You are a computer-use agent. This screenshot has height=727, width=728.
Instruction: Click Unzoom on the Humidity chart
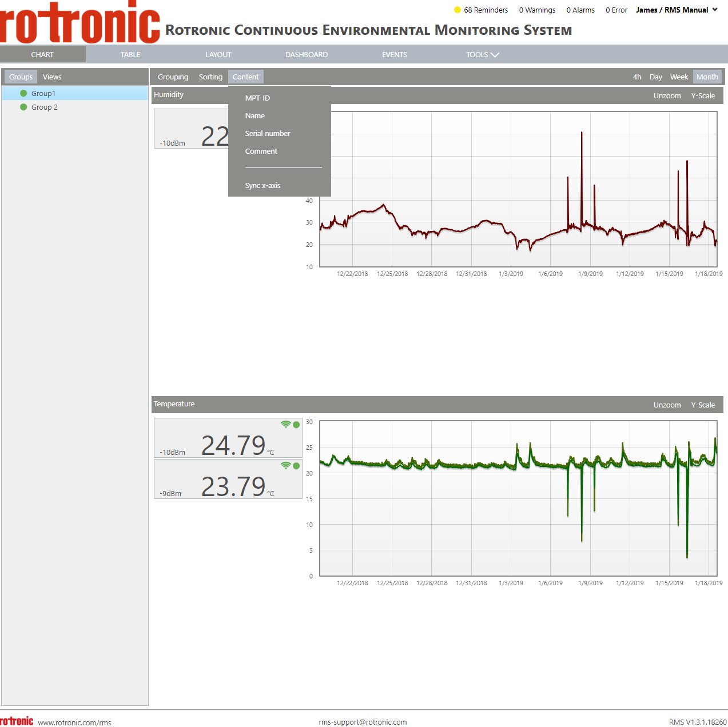667,96
